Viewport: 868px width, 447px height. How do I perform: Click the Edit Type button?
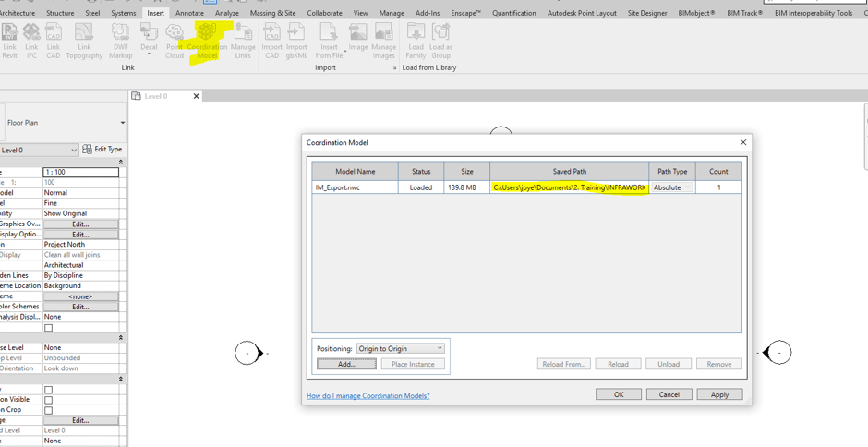tap(102, 149)
